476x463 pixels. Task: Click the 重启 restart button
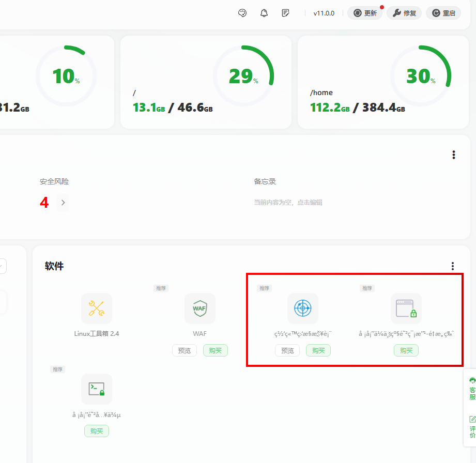click(443, 13)
